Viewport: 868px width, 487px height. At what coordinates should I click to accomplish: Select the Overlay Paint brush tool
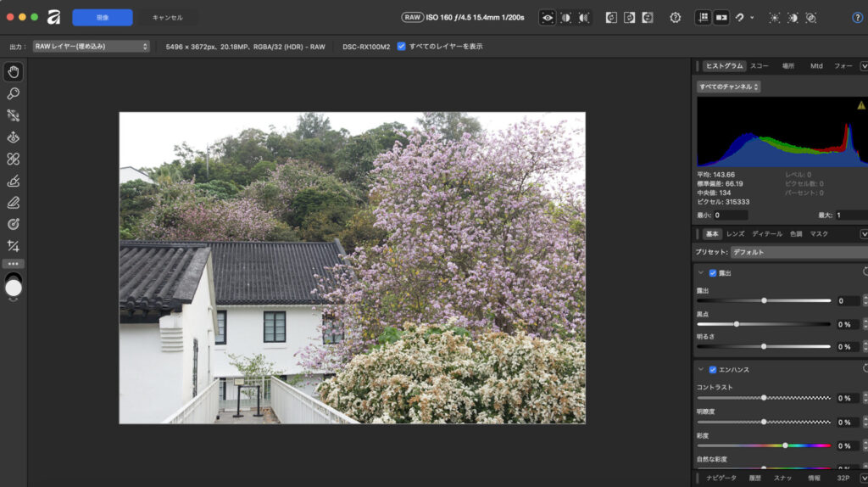point(14,181)
